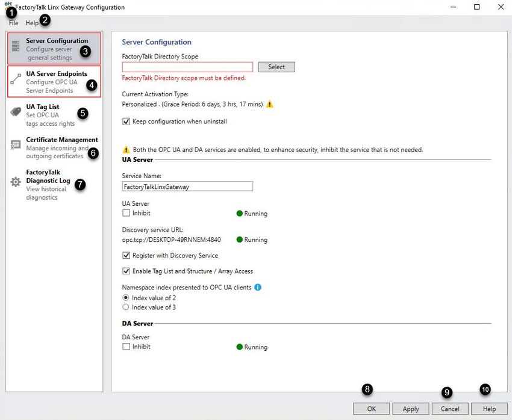Close the configuration window
The width and height of the screenshot is (512, 420).
tap(501, 7)
